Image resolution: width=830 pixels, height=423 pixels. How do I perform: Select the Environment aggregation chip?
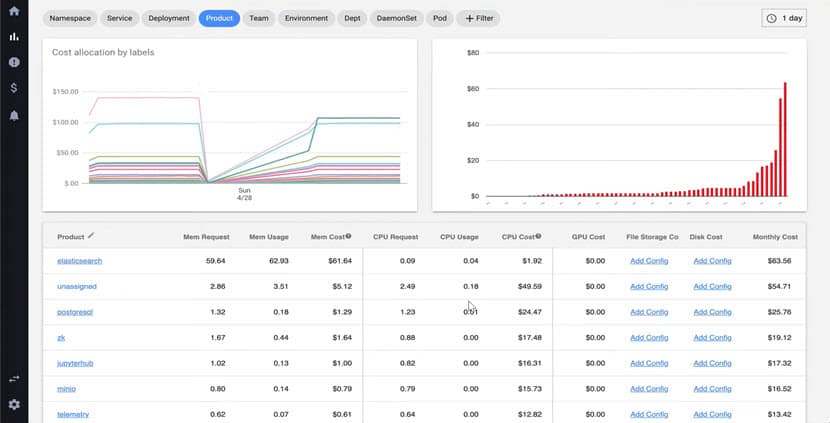coord(306,18)
